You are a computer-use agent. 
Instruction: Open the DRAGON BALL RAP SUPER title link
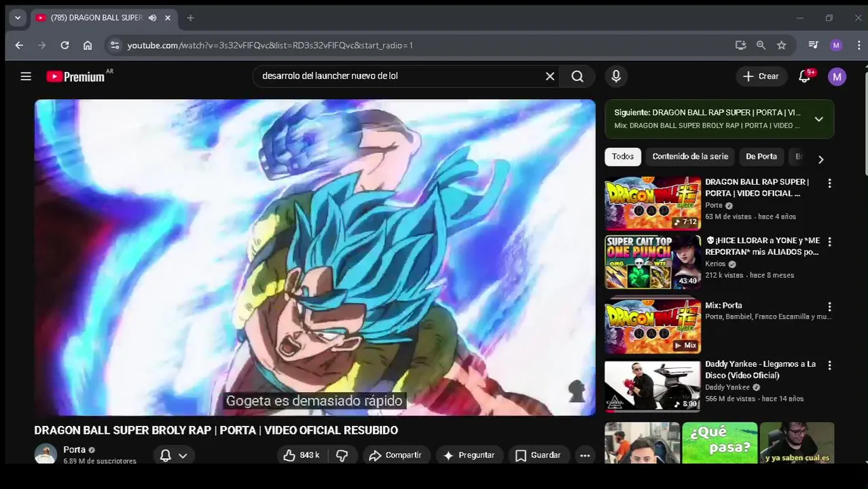pyautogui.click(x=757, y=187)
